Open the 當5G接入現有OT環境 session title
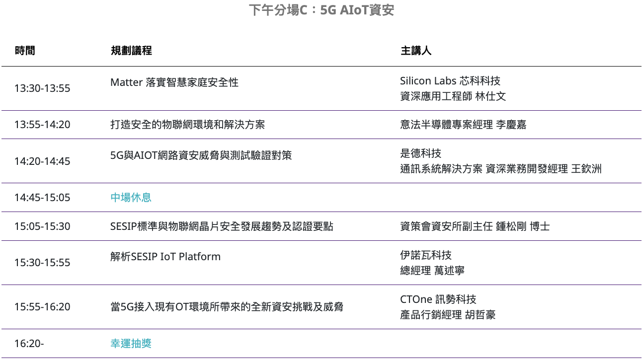The height and width of the screenshot is (361, 644). 227,307
